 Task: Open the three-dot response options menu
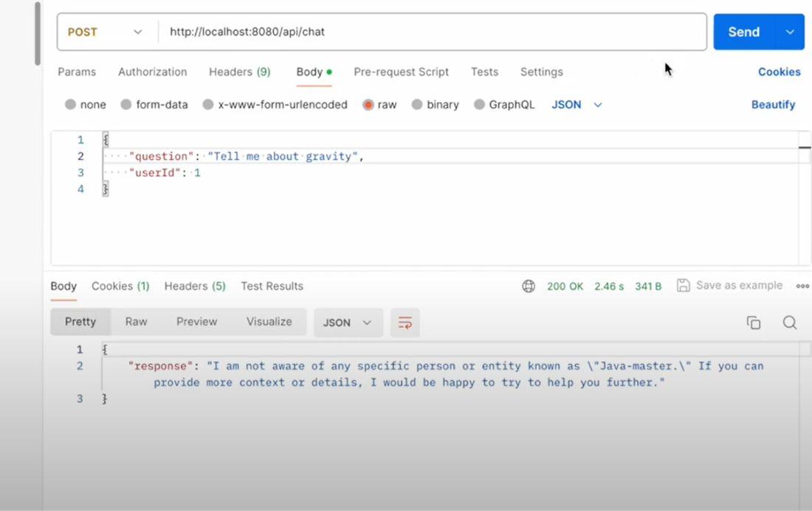point(802,286)
